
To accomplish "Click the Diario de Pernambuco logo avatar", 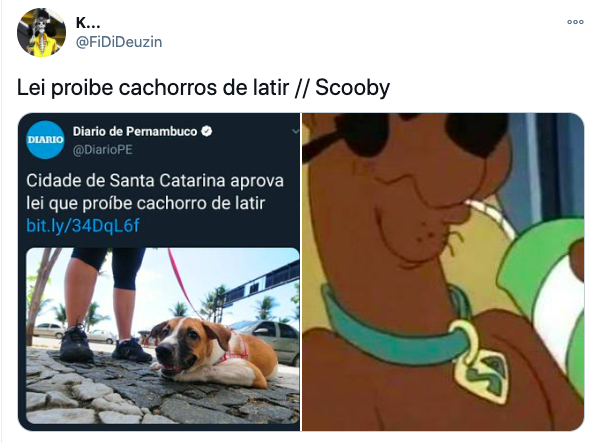I will pyautogui.click(x=45, y=140).
